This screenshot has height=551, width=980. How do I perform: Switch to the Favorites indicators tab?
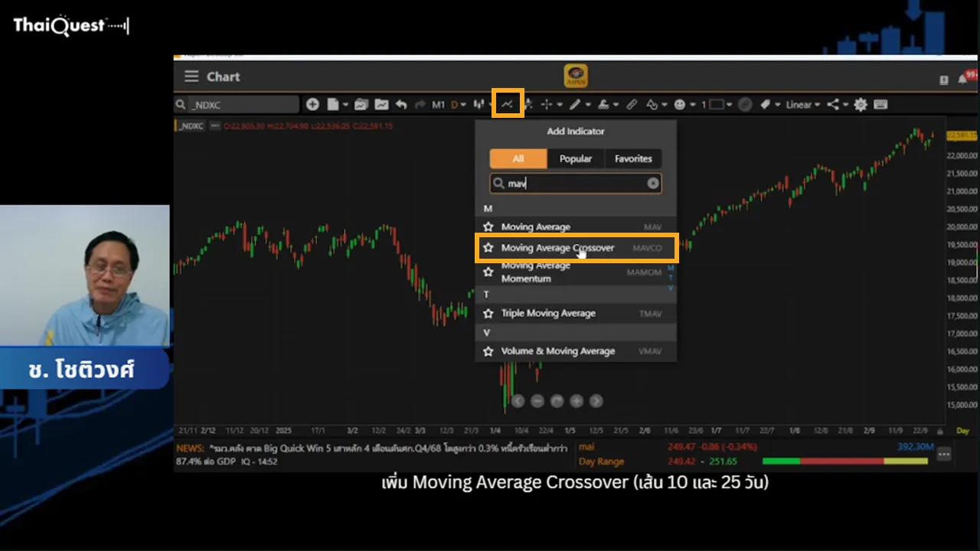pyautogui.click(x=633, y=158)
